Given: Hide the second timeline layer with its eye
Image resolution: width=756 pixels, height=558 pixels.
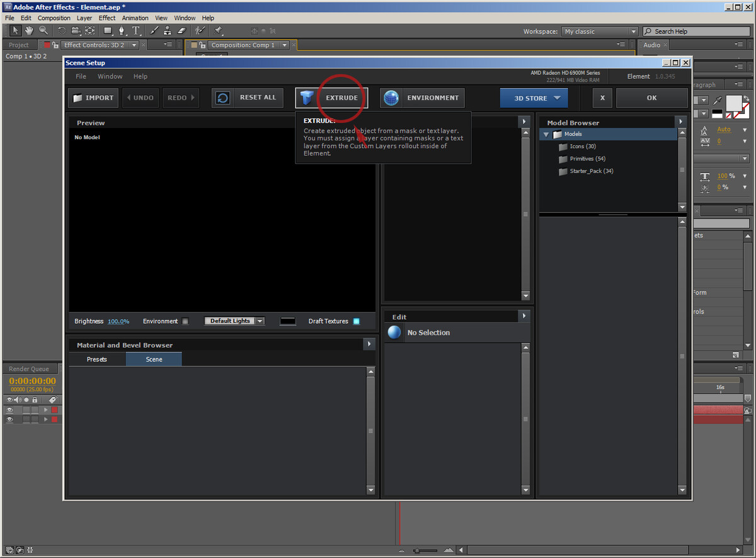Looking at the screenshot, I should click(x=9, y=419).
